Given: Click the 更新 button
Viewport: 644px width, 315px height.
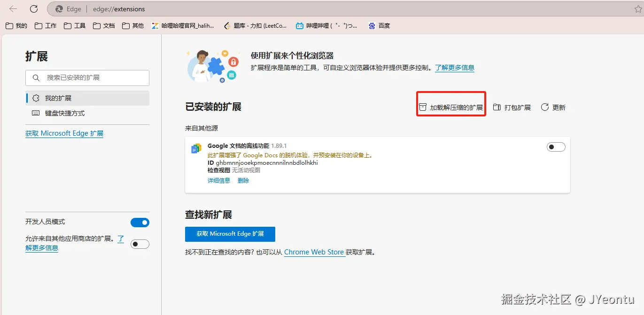Looking at the screenshot, I should (x=553, y=108).
